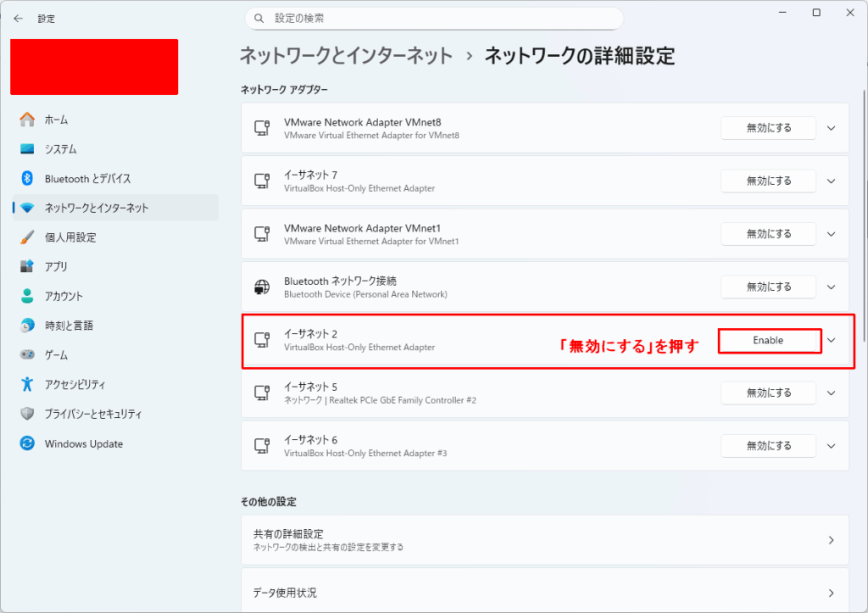The width and height of the screenshot is (868, 613).
Task: Expand イーサネット 6 adapter details
Action: point(831,446)
